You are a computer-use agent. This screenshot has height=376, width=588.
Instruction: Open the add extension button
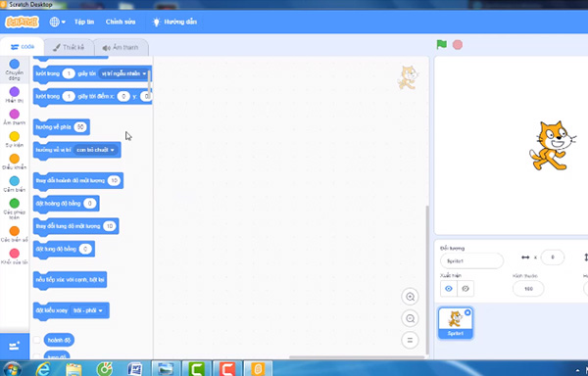click(15, 346)
